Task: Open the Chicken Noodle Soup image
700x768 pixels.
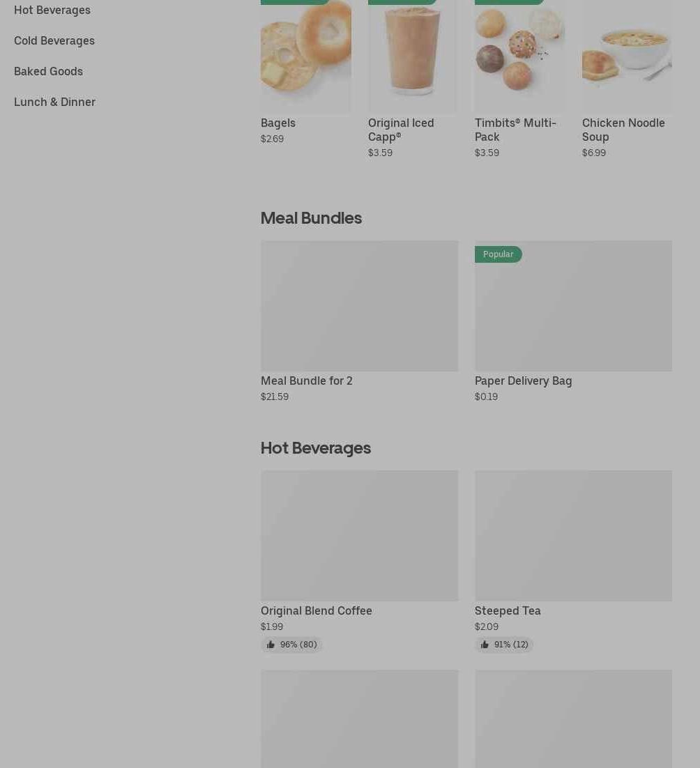Action: [x=627, y=56]
